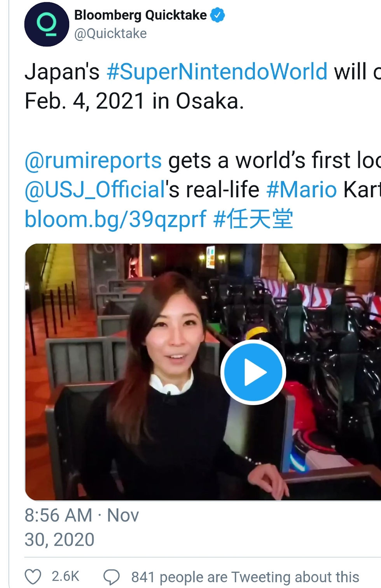Open the bloom.bg/39qzprf link
The width and height of the screenshot is (381, 588).
pyautogui.click(x=115, y=219)
